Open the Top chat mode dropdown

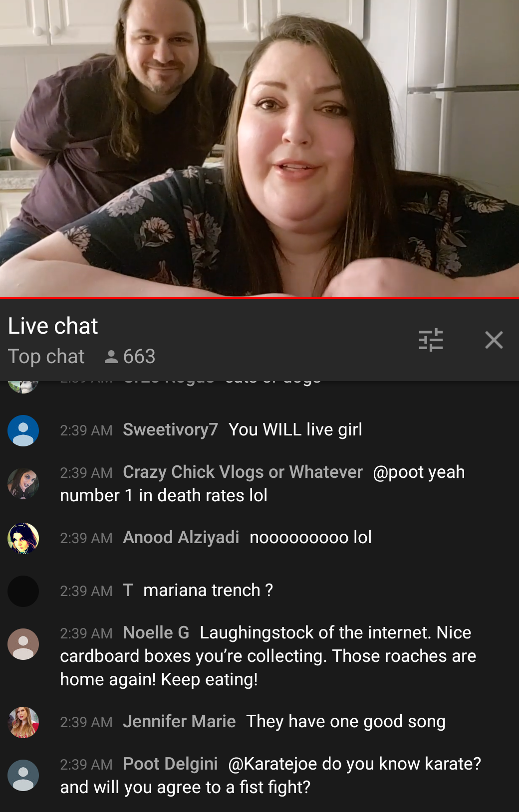point(46,357)
